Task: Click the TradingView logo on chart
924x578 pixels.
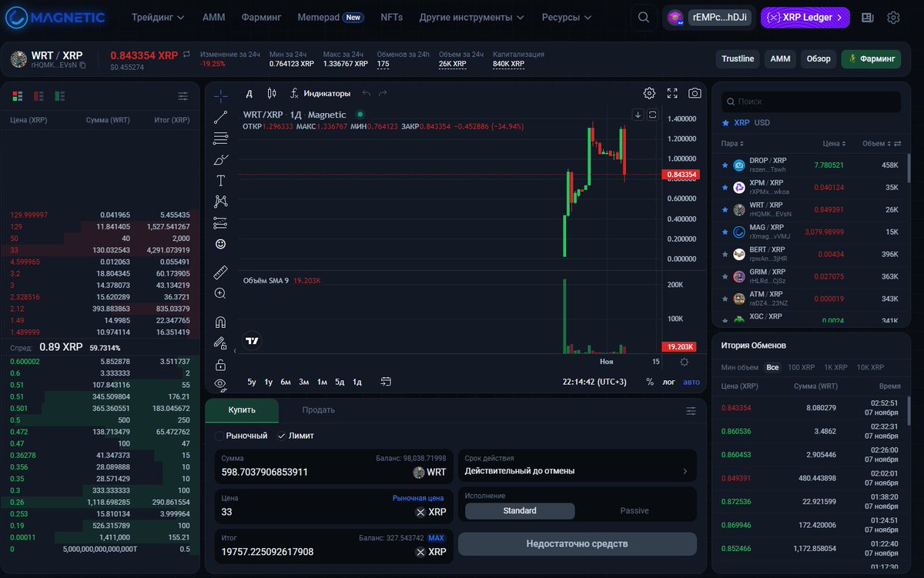Action: pos(252,340)
